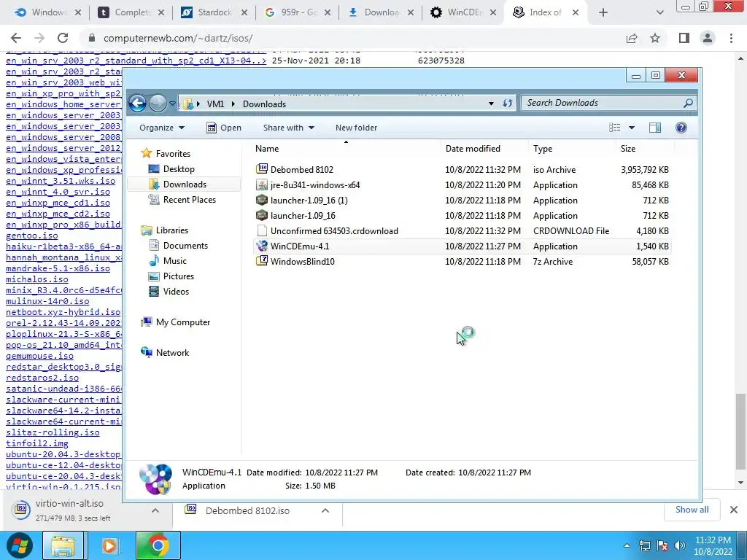
Task: Refresh the Downloads folder view
Action: (508, 103)
